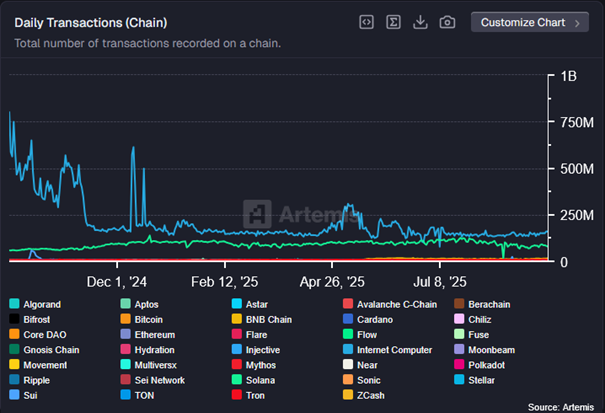Open the embed code icon
Screen dimensions: 605x413
point(366,22)
